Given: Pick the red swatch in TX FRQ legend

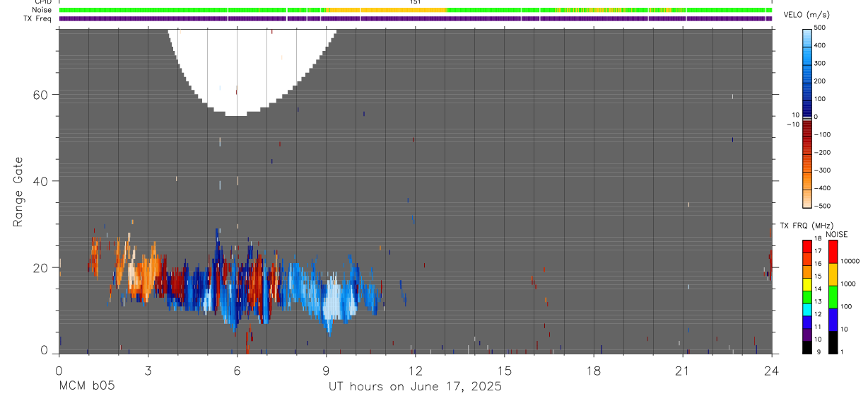Looking at the screenshot, I should [807, 247].
